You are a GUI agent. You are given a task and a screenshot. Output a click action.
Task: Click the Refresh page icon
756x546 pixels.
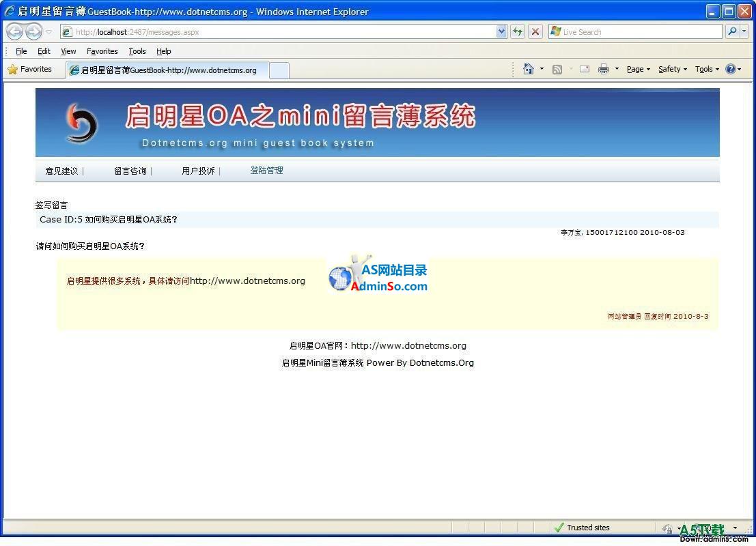point(518,32)
